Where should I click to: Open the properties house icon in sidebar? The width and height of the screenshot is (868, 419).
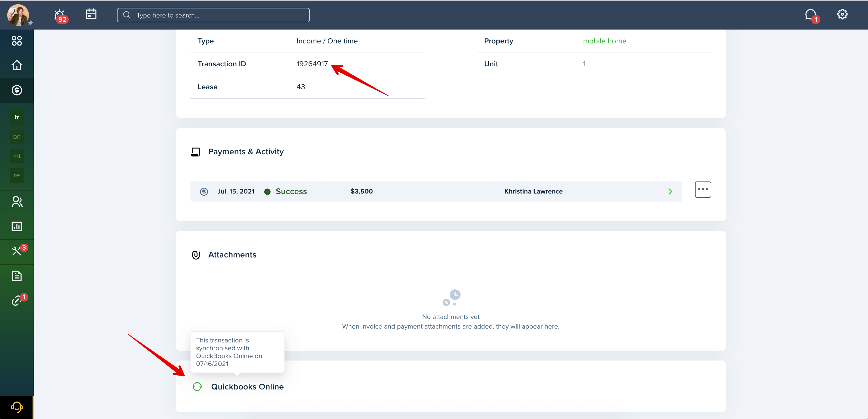point(17,65)
